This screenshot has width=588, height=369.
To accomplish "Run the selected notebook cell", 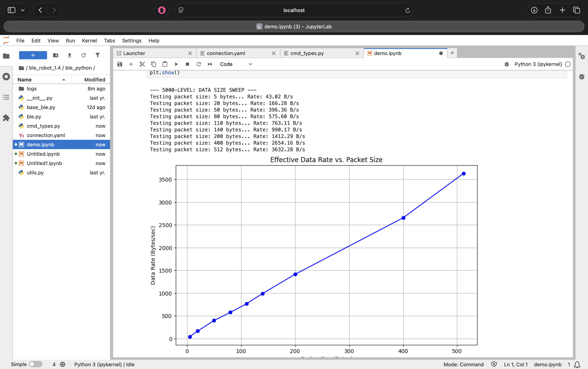I will (x=176, y=64).
